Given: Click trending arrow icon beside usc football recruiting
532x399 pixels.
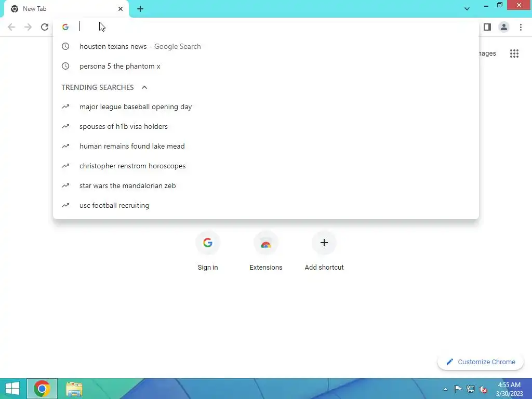Looking at the screenshot, I should pos(65,205).
